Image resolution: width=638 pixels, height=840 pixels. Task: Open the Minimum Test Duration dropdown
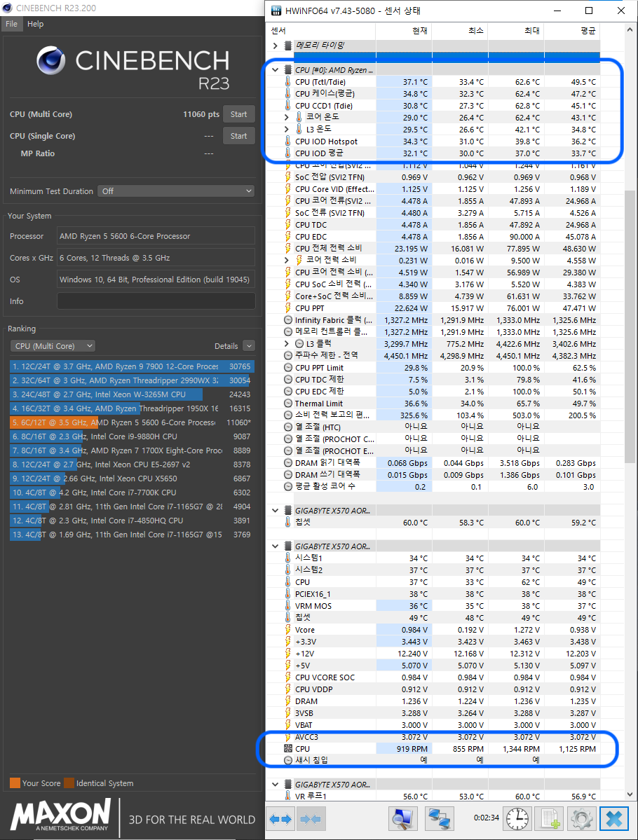coord(176,191)
